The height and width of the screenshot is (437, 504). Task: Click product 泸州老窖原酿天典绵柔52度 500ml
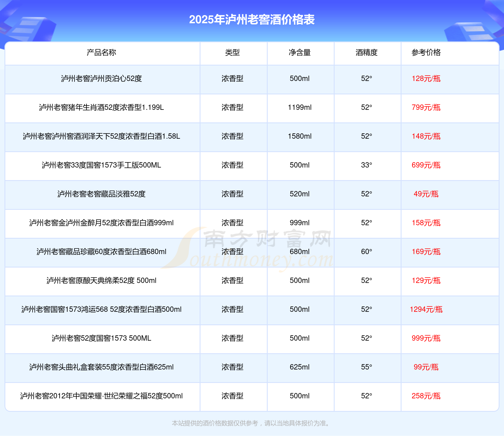pyautogui.click(x=101, y=280)
